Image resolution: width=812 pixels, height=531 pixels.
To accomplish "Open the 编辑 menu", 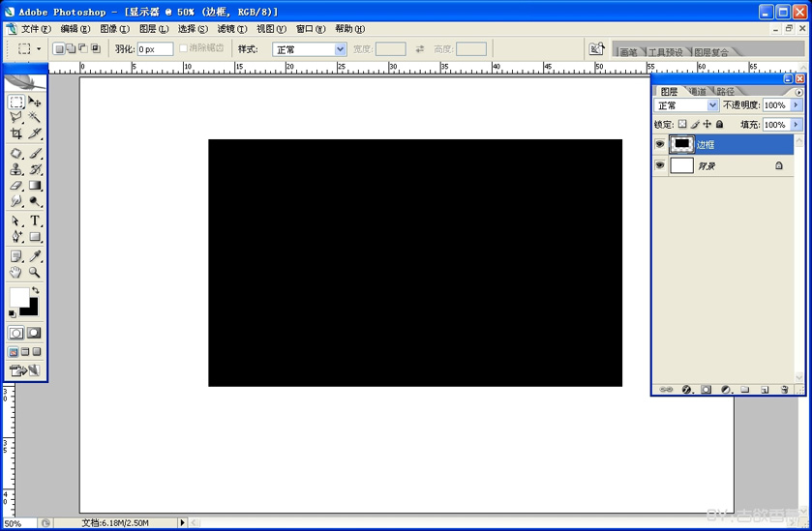I will coord(75,29).
